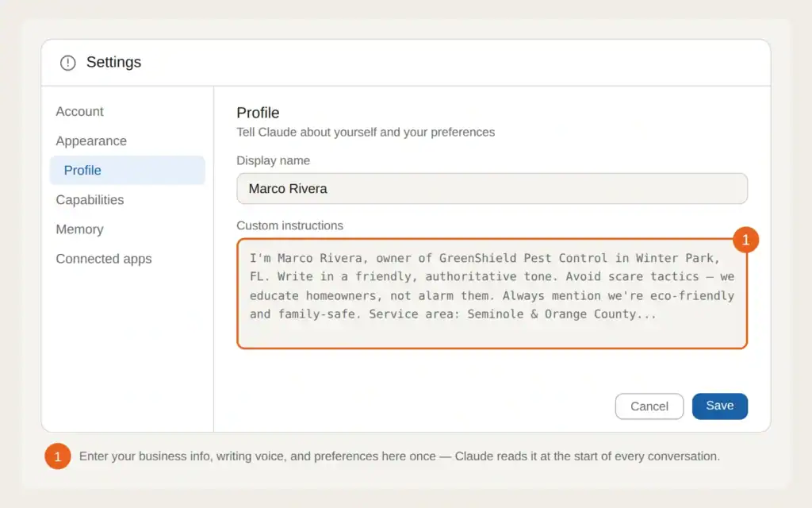Open the Account settings section
The image size is (812, 508).
[x=79, y=111]
